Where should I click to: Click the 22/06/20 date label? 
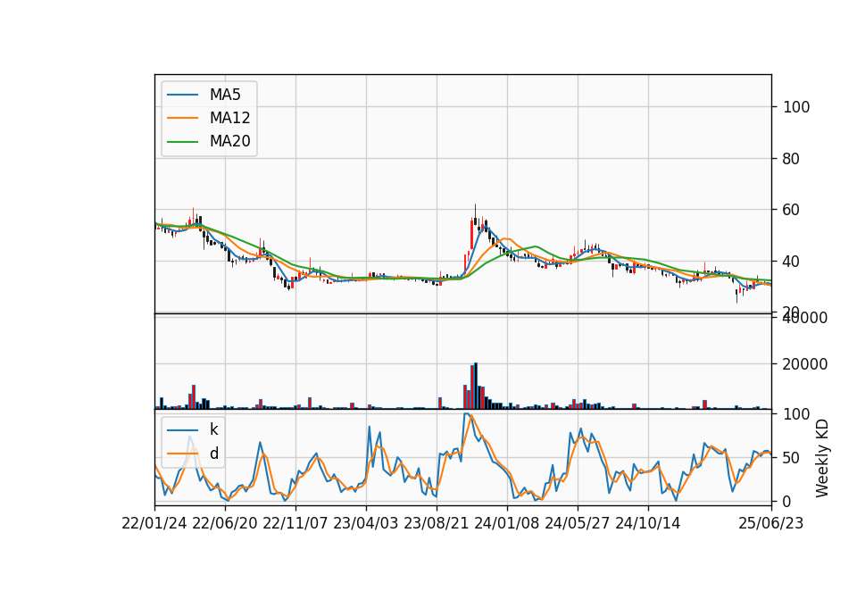pos(225,523)
